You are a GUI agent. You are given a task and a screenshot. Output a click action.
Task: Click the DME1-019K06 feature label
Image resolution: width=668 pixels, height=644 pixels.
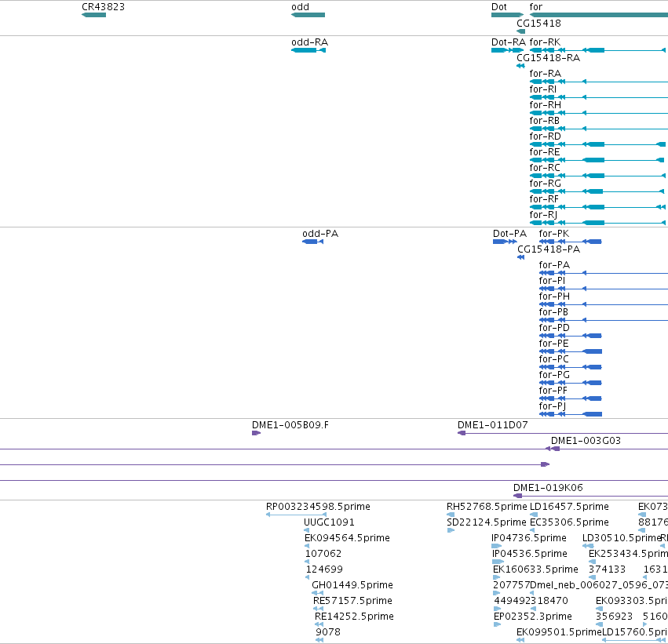[x=548, y=488]
